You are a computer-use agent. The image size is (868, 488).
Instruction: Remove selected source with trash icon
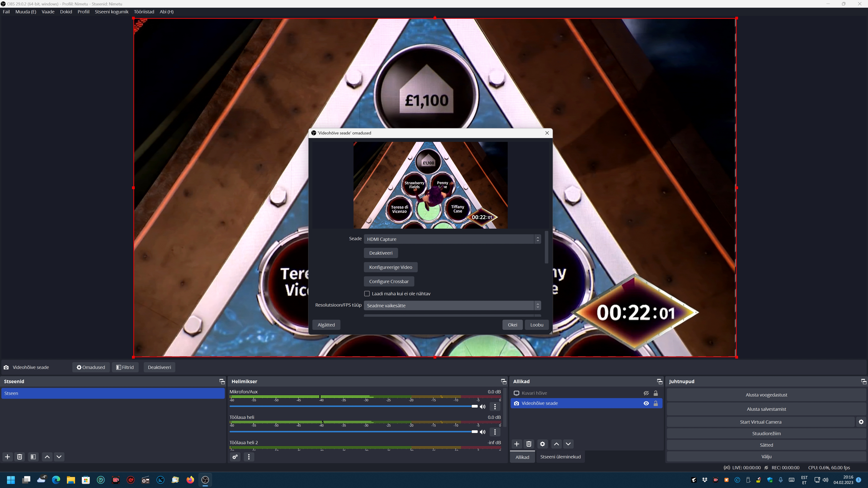[529, 444]
